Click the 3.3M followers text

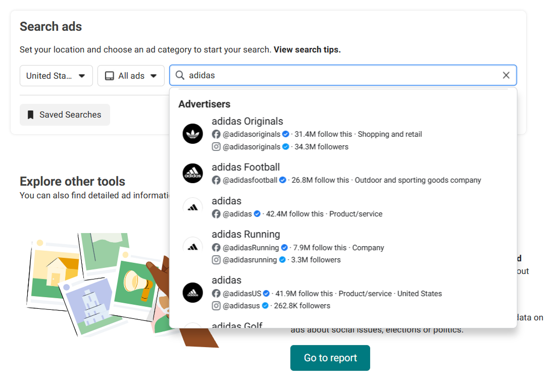[316, 260]
